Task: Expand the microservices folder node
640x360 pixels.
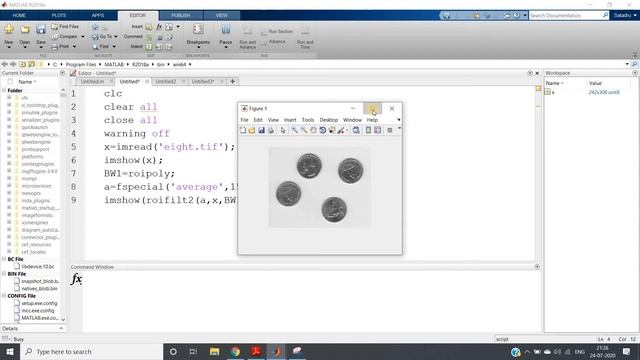Action: pos(9,186)
